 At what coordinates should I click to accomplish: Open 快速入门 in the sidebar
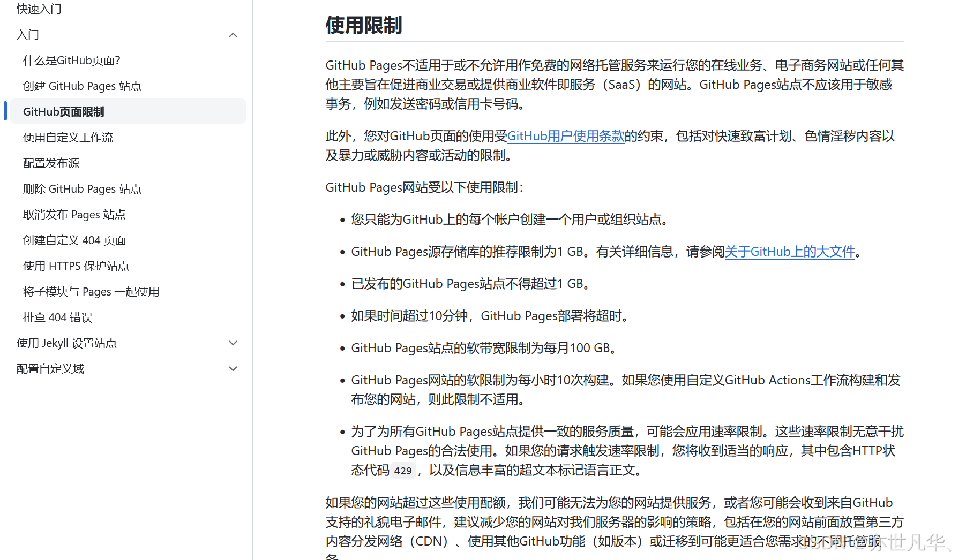point(39,9)
